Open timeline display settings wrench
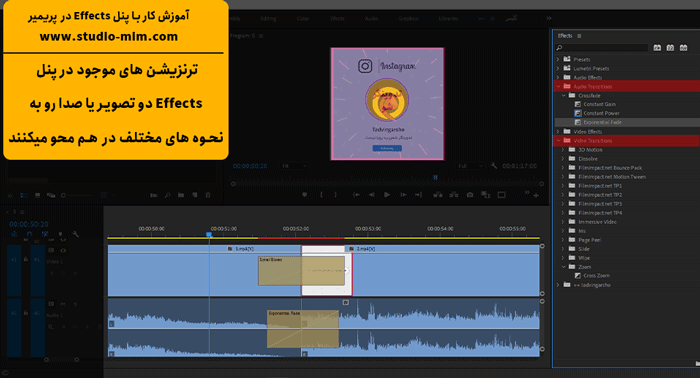 click(76, 234)
